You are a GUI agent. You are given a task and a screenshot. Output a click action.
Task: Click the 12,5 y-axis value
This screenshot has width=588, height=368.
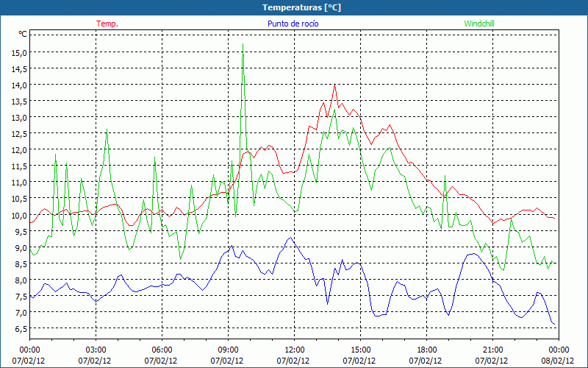click(x=20, y=134)
